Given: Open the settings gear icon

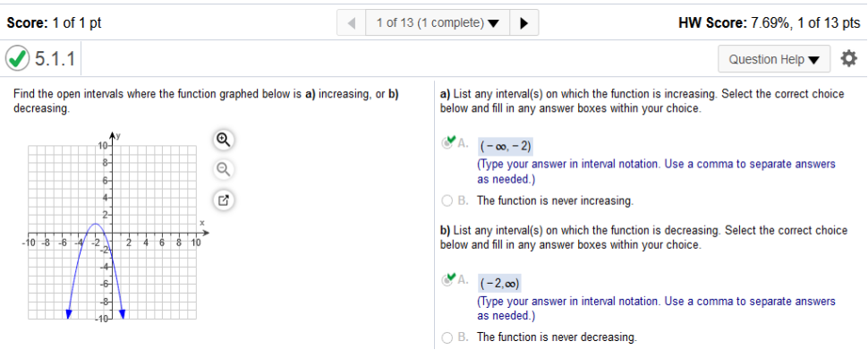Looking at the screenshot, I should [x=848, y=59].
